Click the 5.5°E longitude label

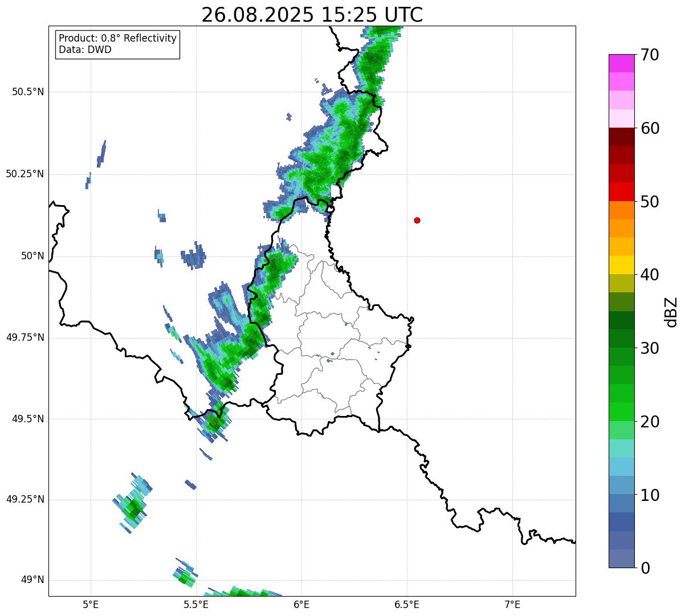coord(196,604)
